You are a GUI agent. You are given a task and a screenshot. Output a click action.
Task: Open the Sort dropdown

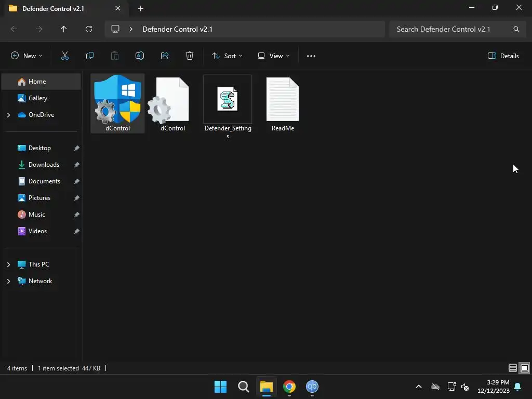[227, 56]
